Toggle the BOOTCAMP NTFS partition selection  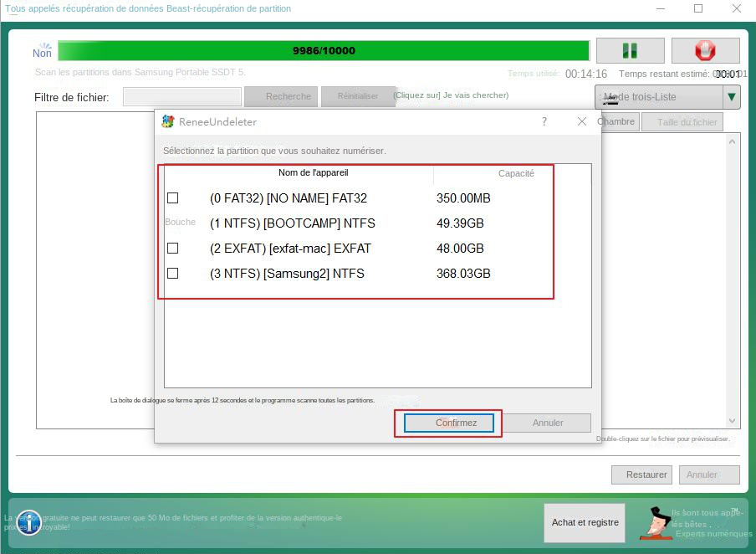coord(180,222)
